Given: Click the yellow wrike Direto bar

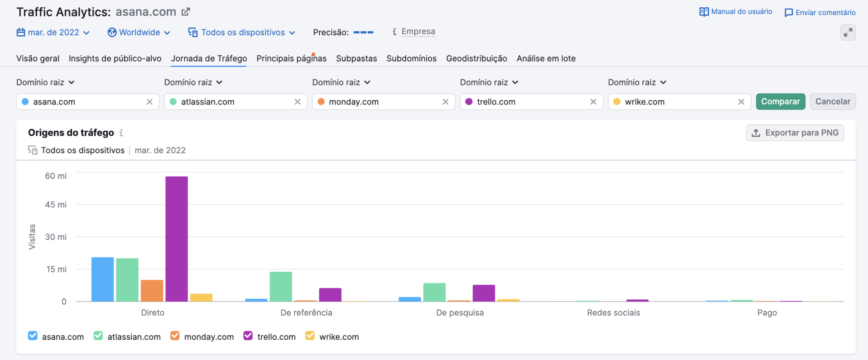Looking at the screenshot, I should [201, 298].
